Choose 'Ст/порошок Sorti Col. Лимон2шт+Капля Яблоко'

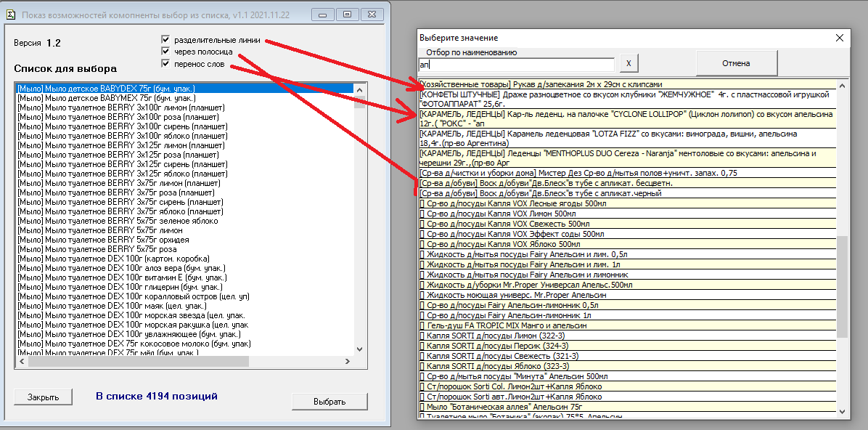pyautogui.click(x=627, y=386)
